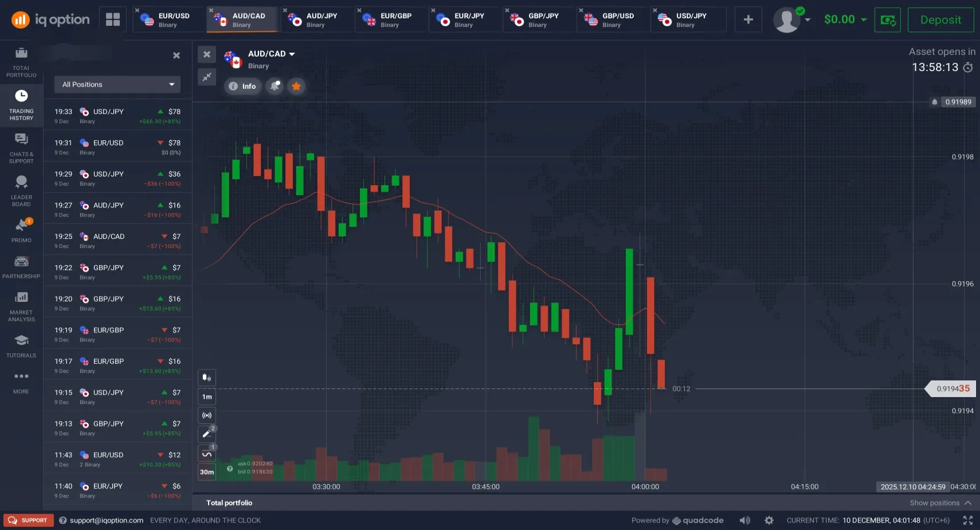Screen dimensions: 980x530
Task: Open the 19:33 USD/JPY trade history entry
Action: coord(117,116)
